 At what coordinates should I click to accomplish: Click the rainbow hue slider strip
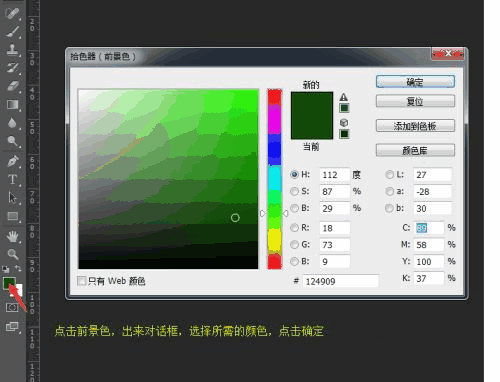pyautogui.click(x=275, y=179)
